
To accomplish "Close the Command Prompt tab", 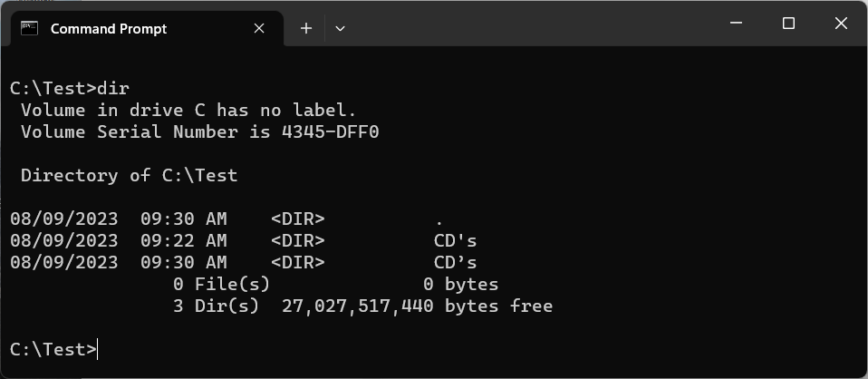I will [258, 28].
